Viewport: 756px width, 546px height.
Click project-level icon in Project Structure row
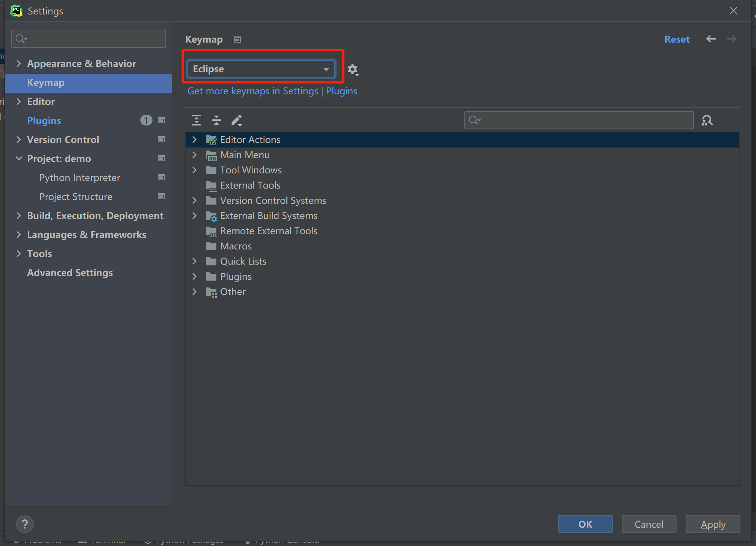click(161, 196)
